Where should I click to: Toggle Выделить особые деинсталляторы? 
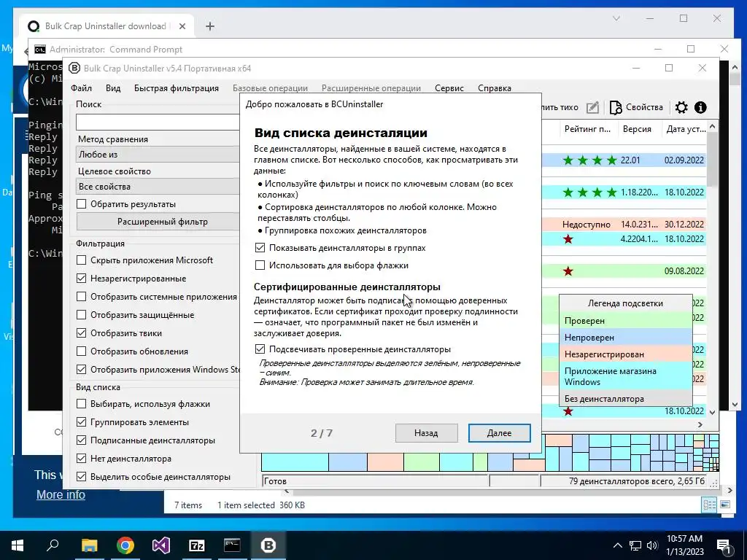pos(82,477)
